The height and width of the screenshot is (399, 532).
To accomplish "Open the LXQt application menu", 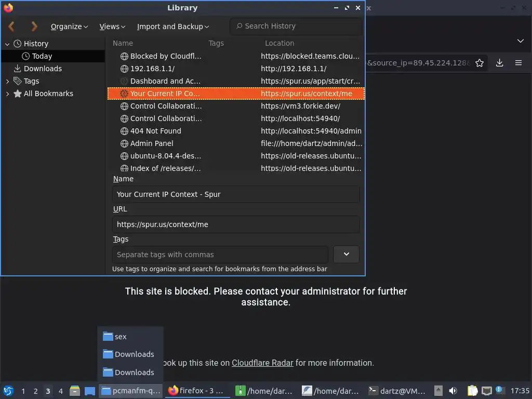I will click(8, 391).
